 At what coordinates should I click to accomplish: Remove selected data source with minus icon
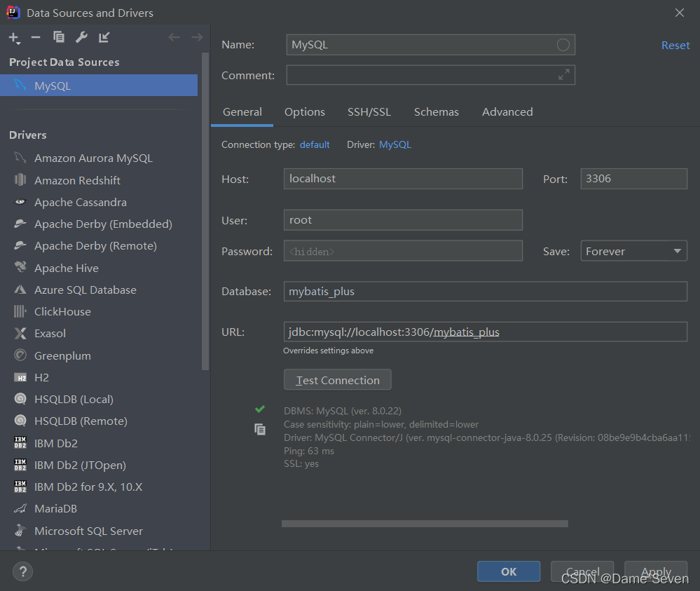tap(36, 38)
